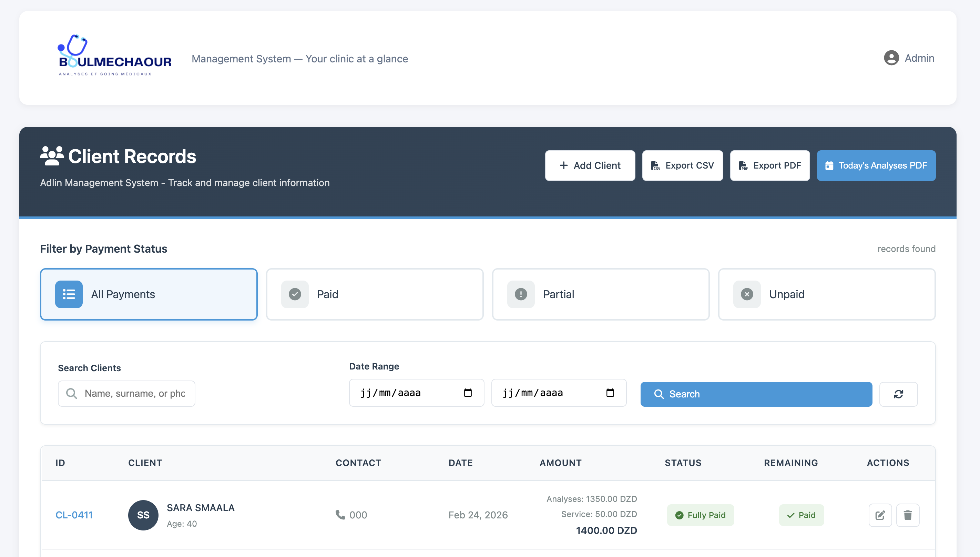Generate Today's Analyses PDF

pos(876,166)
